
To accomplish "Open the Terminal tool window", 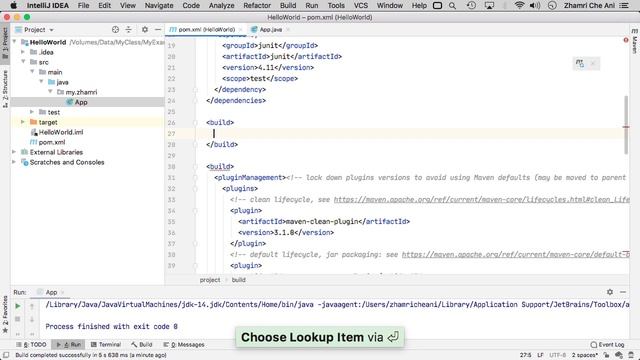I will pos(106,344).
